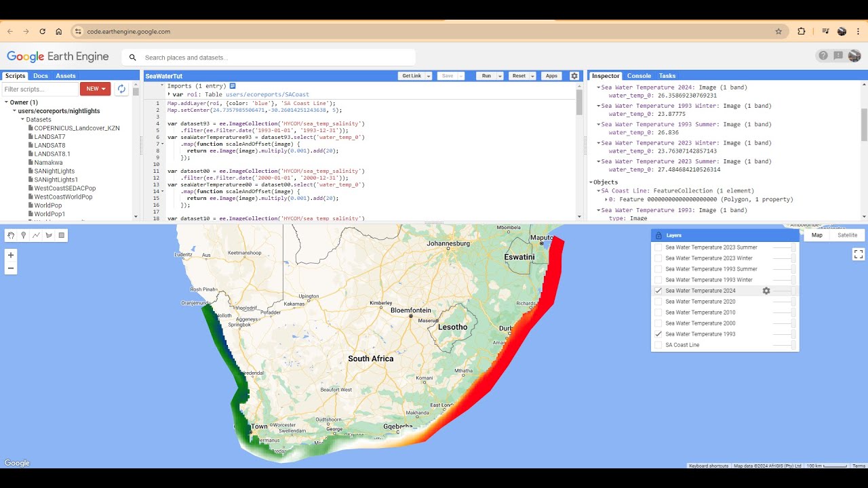Switch to the Scripts tab
Image resolution: width=868 pixels, height=488 pixels.
coord(16,76)
